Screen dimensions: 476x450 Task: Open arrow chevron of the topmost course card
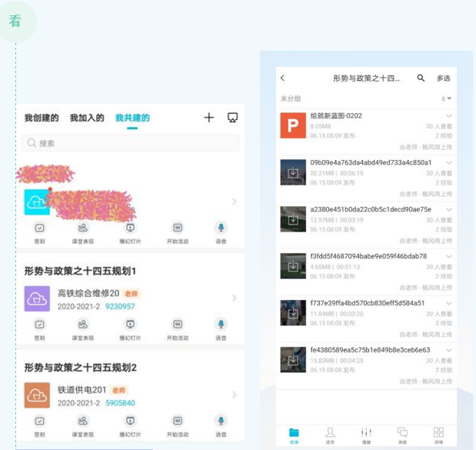[234, 202]
